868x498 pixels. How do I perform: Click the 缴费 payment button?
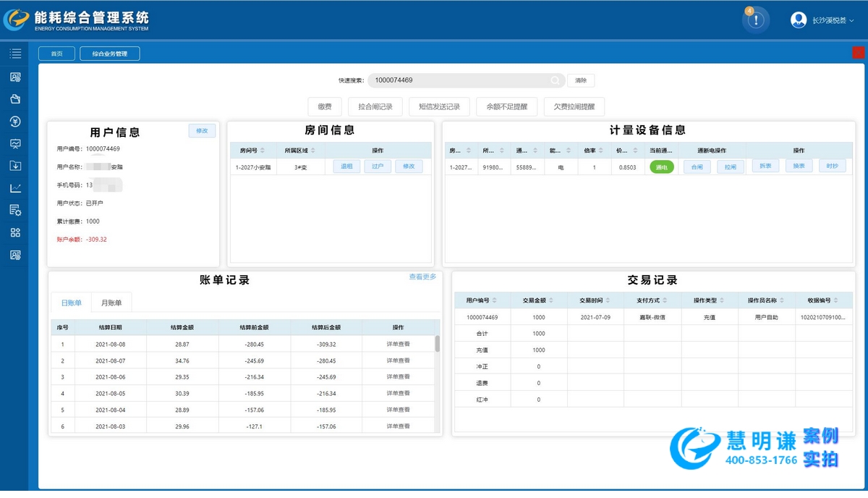325,106
